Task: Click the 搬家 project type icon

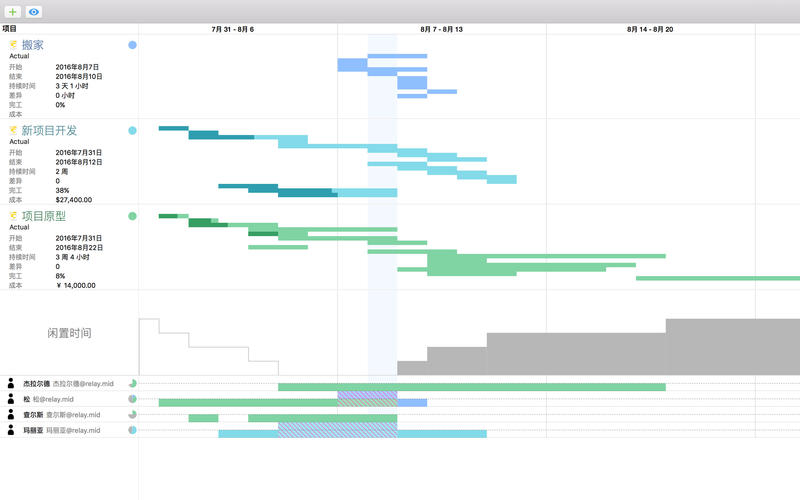Action: [13, 45]
